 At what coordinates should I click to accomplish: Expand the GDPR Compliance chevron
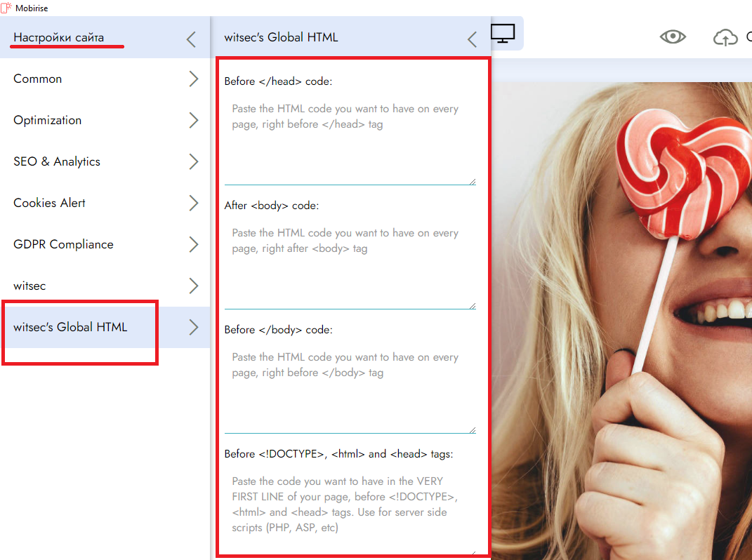[x=193, y=244]
